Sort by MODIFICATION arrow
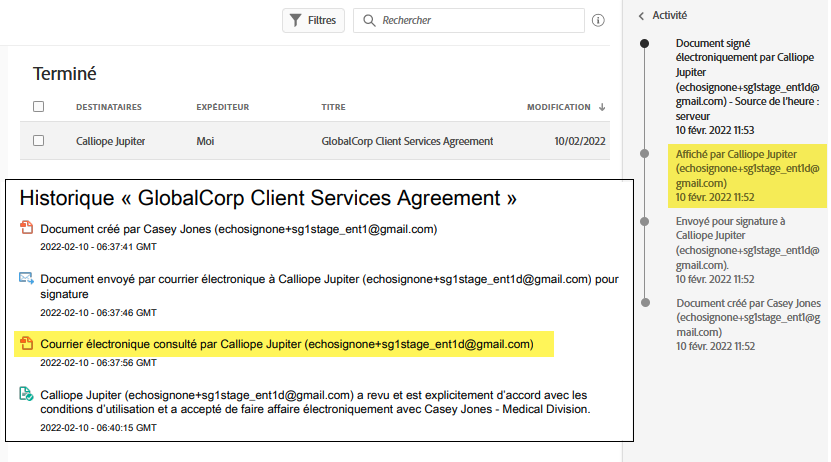831x462 pixels. [602, 107]
